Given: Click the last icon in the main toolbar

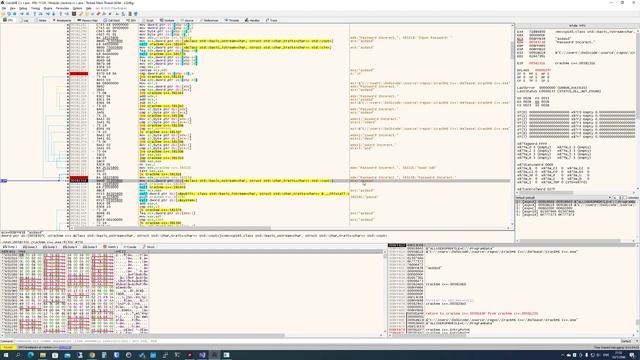Looking at the screenshot, I should point(136,14).
